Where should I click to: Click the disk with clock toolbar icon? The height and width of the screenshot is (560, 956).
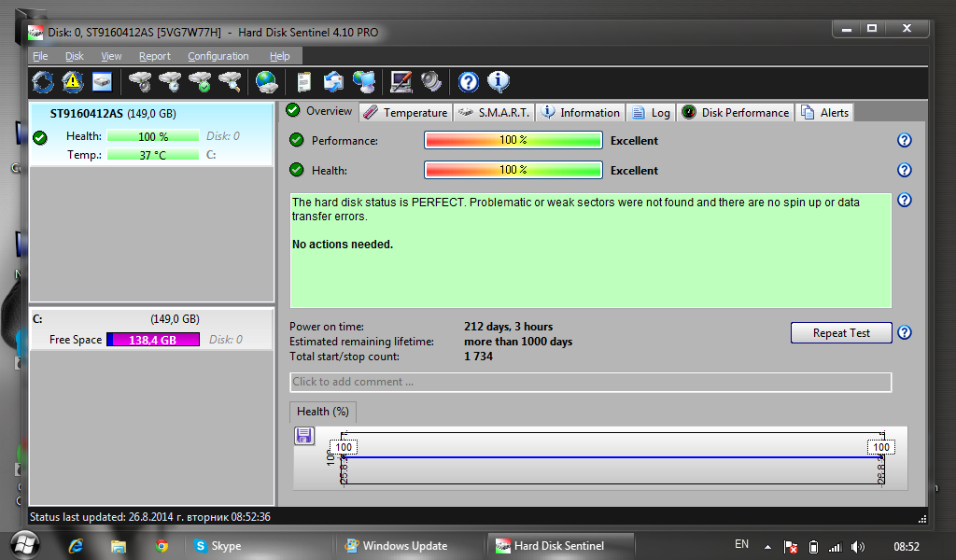(x=170, y=81)
